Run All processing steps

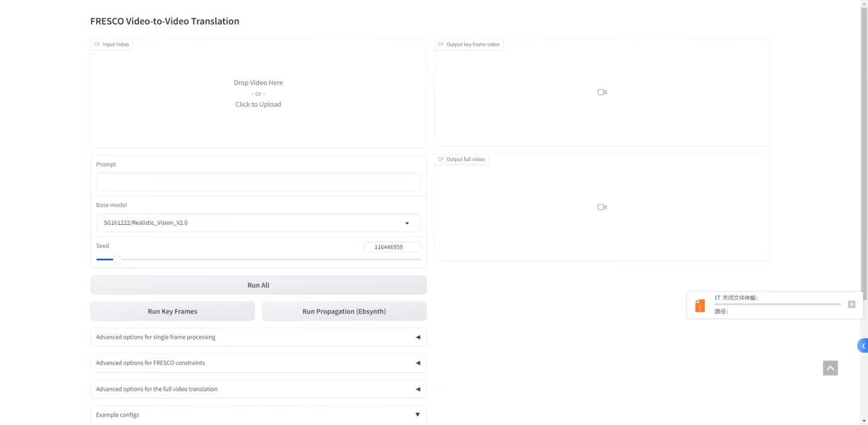click(x=258, y=285)
